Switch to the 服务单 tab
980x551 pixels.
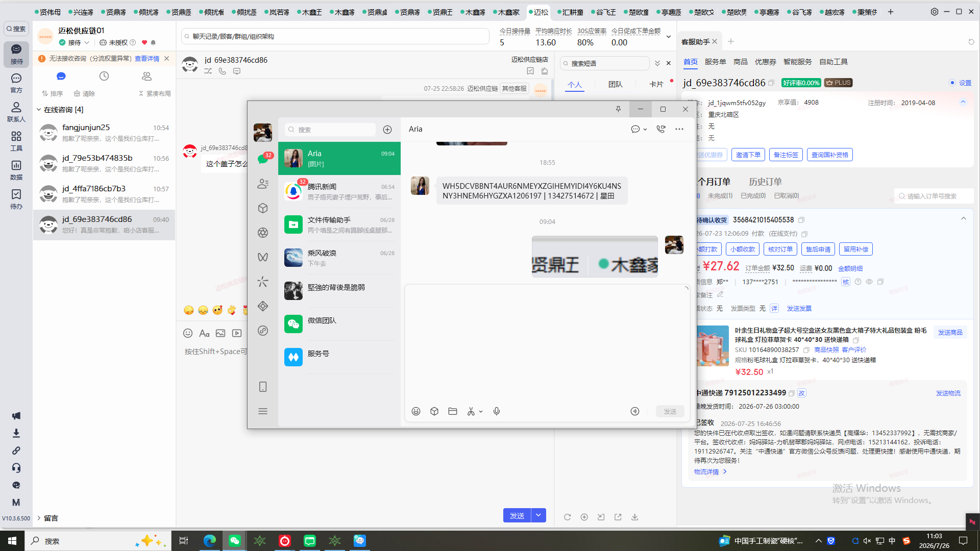[x=715, y=62]
